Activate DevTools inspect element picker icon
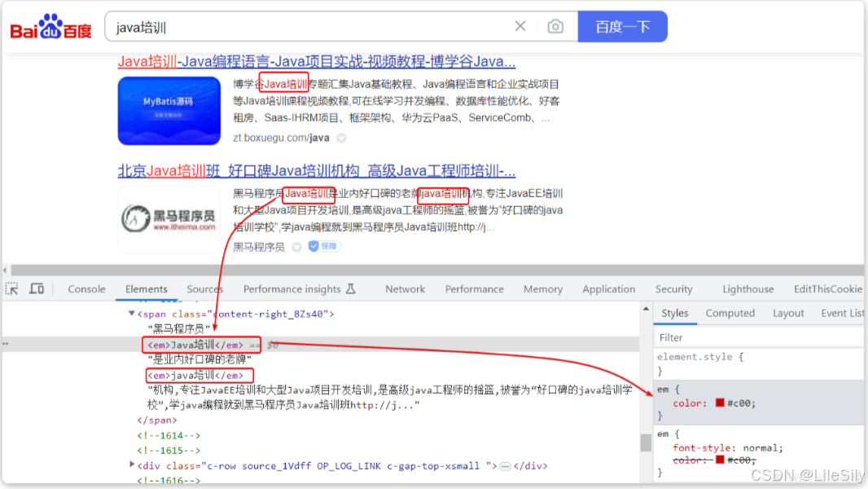Screen dimensions: 868x489 tap(11, 289)
